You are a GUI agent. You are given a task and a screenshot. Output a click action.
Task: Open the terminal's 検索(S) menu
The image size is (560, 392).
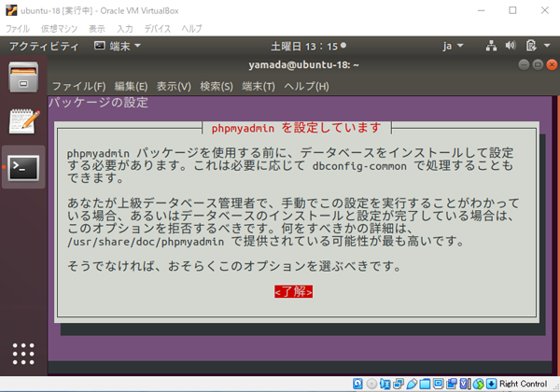click(x=217, y=87)
